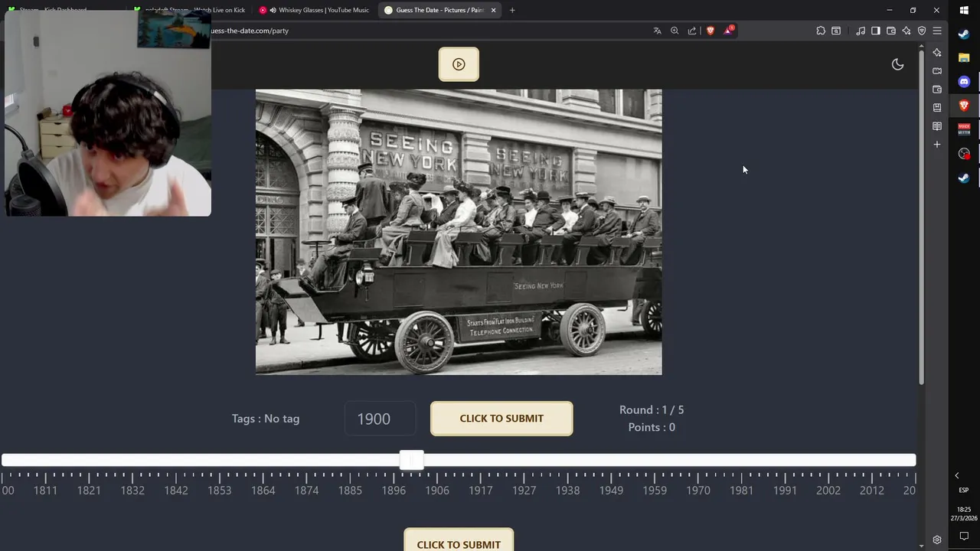
Task: Click the 1906 timeline label
Action: [x=437, y=491]
